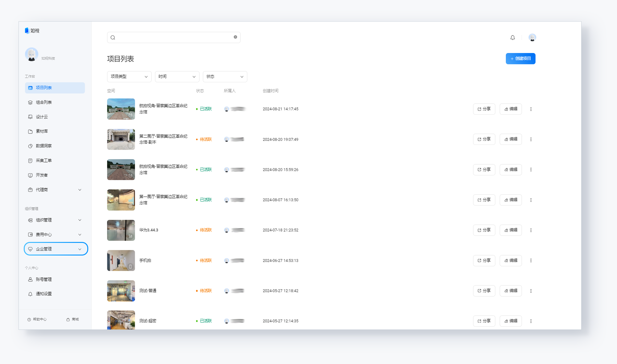The width and height of the screenshot is (617, 364).
Task: Open the 测试-普通 project thumbnail
Action: point(121,291)
